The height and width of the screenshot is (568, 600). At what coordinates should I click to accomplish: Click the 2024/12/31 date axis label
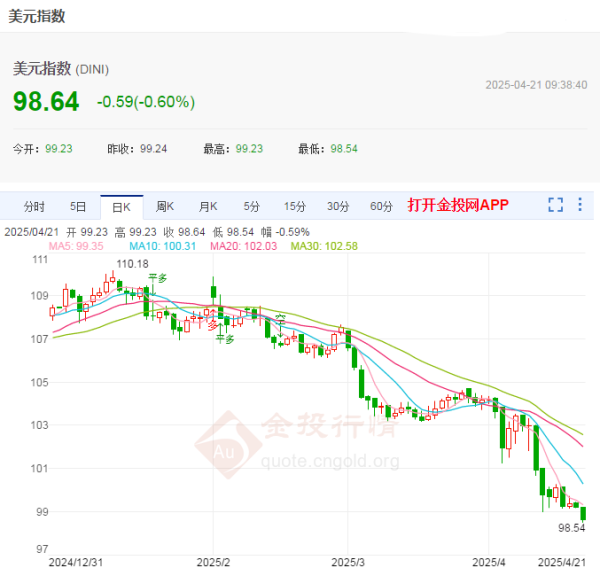pos(76,562)
